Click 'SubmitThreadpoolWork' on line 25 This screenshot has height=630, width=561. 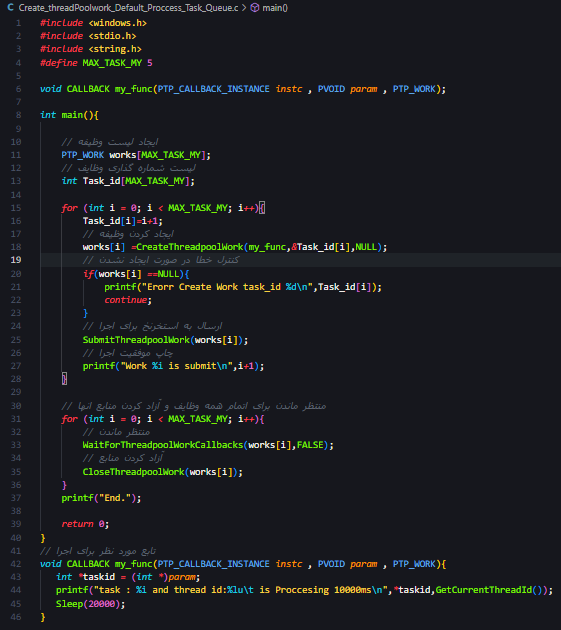[136, 340]
